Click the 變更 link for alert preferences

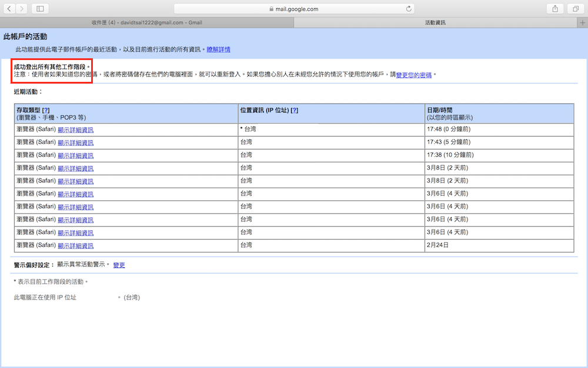(x=119, y=265)
